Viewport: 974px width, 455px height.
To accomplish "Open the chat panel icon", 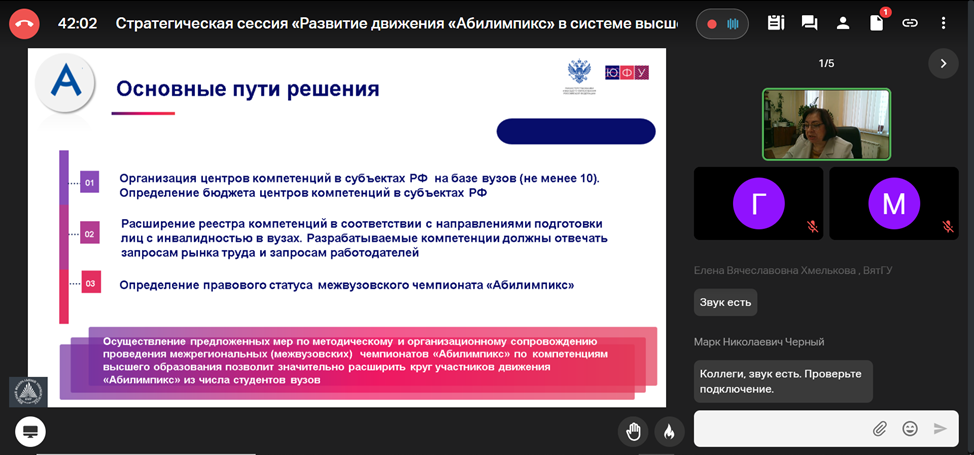I will coord(810,22).
